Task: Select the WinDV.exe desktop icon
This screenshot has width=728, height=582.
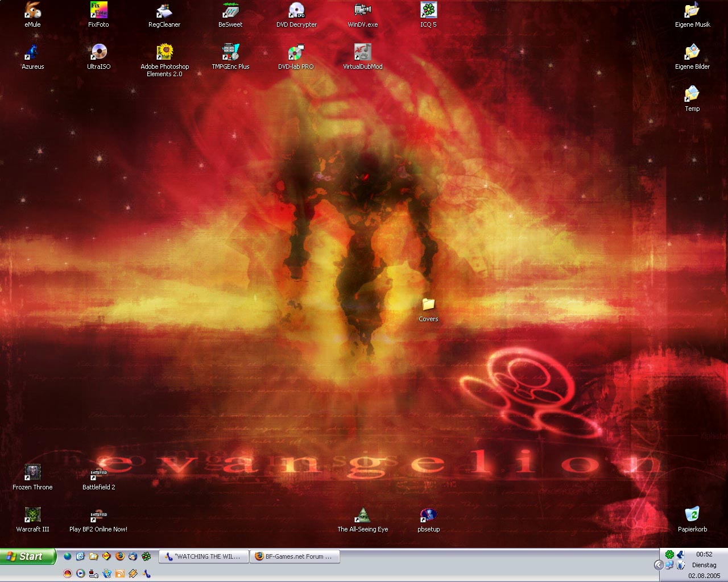Action: click(x=362, y=15)
